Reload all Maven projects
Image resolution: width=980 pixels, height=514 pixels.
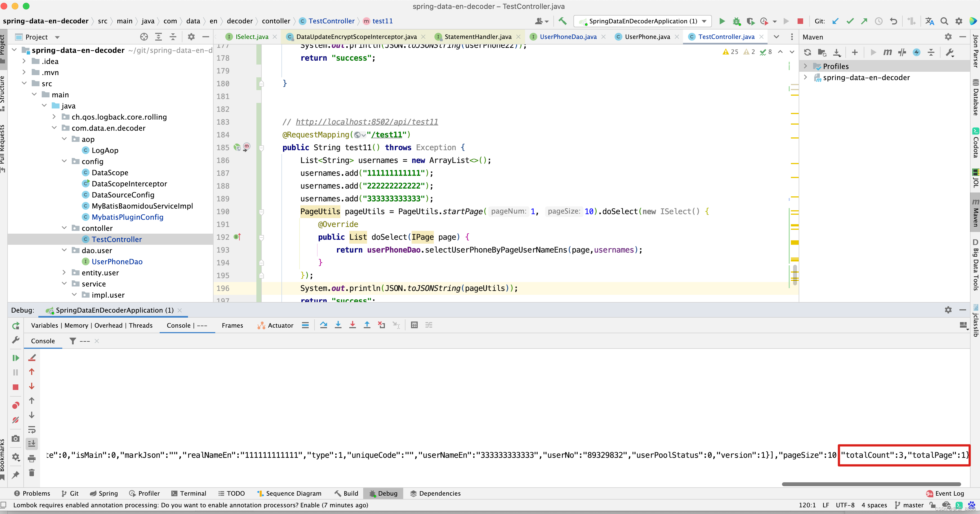(807, 53)
